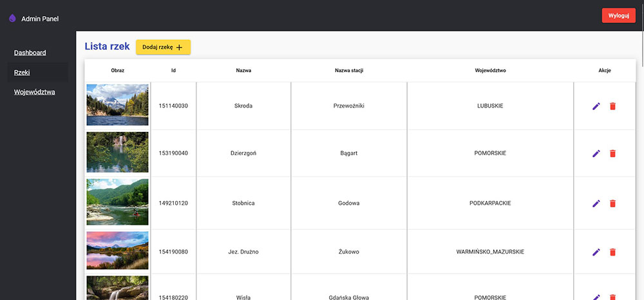Screen dimensions: 644x300
Task: Click station name Żukowo
Action: (x=348, y=252)
